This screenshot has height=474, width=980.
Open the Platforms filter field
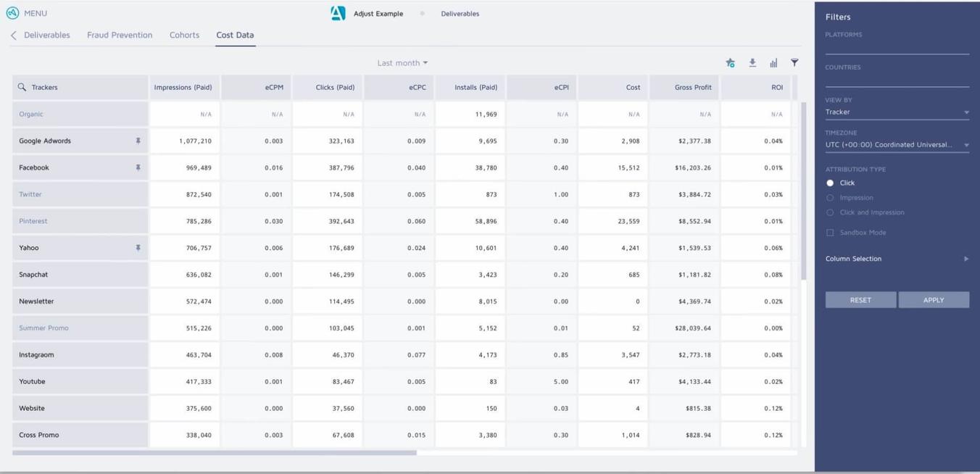pyautogui.click(x=897, y=46)
